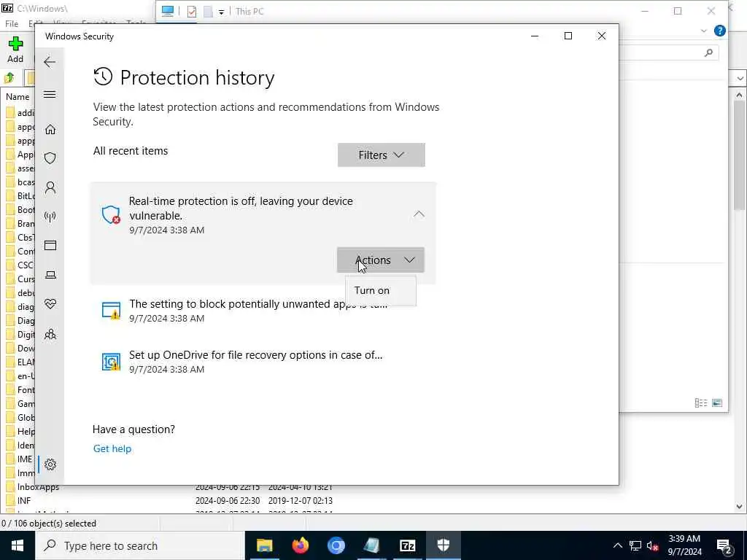Show hidden system tray icons
The height and width of the screenshot is (560, 747).
617,545
